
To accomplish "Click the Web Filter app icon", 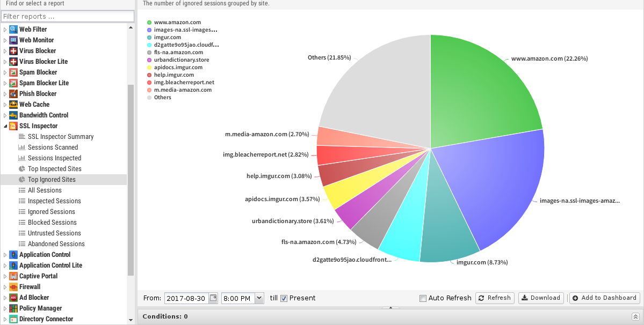I will click(13, 29).
